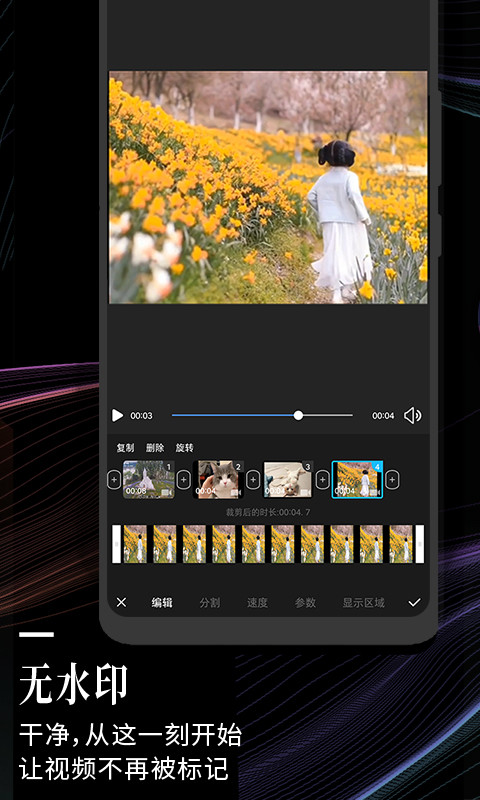Open the 速度 tab
Image resolution: width=480 pixels, height=800 pixels.
[x=258, y=603]
